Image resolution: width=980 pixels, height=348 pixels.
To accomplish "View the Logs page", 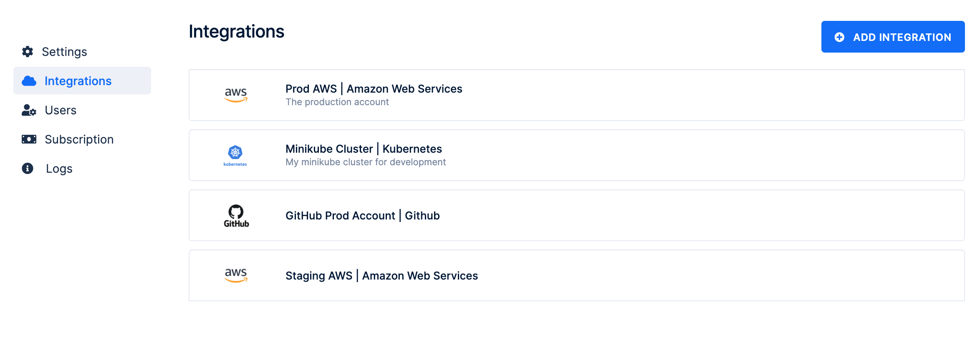I will point(59,169).
